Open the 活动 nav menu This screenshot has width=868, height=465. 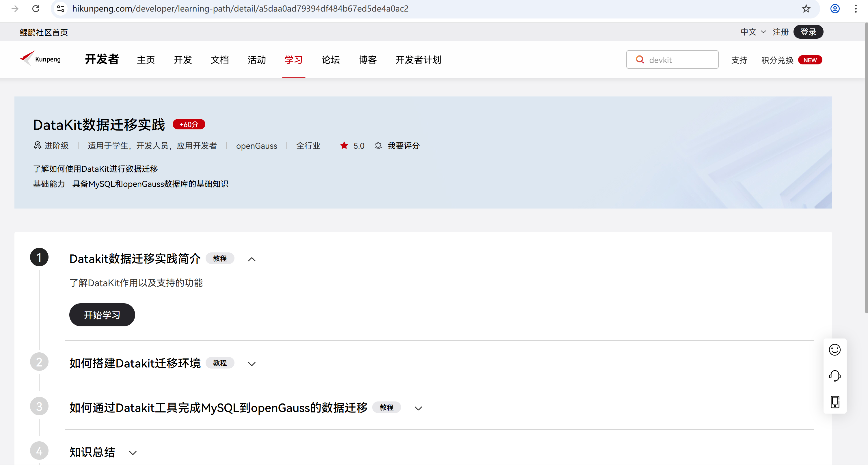tap(257, 59)
